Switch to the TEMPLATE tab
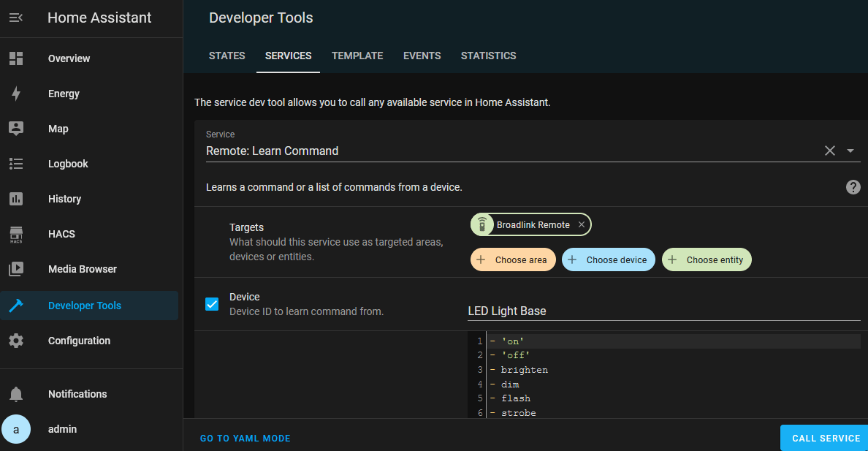This screenshot has height=451, width=868. [x=357, y=56]
